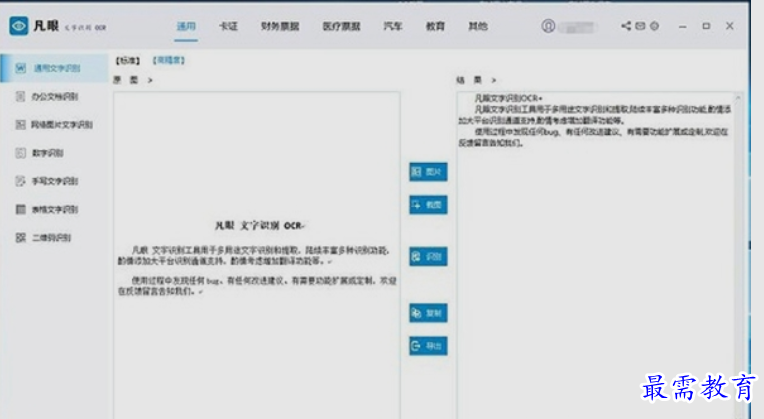Go to the 教育 tab
This screenshot has height=419, width=764.
(x=435, y=26)
